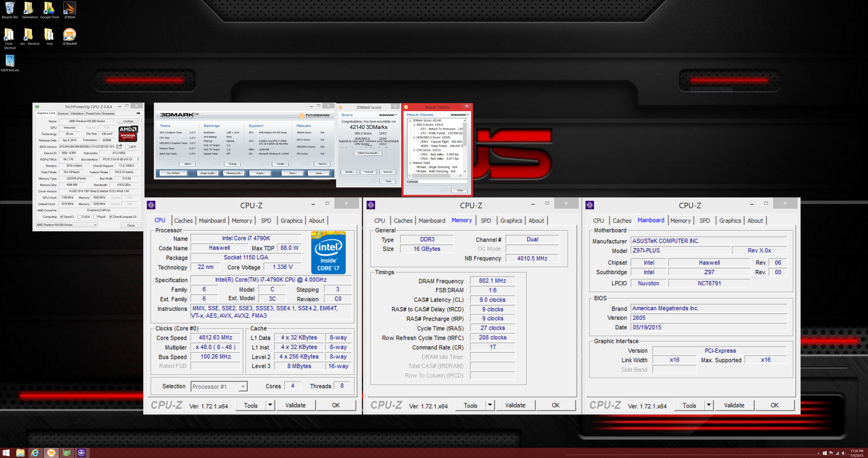Click app icon of the CPU-Z CPU-tab window
Image resolution: width=868 pixels, height=458 pixels.
pyautogui.click(x=151, y=205)
